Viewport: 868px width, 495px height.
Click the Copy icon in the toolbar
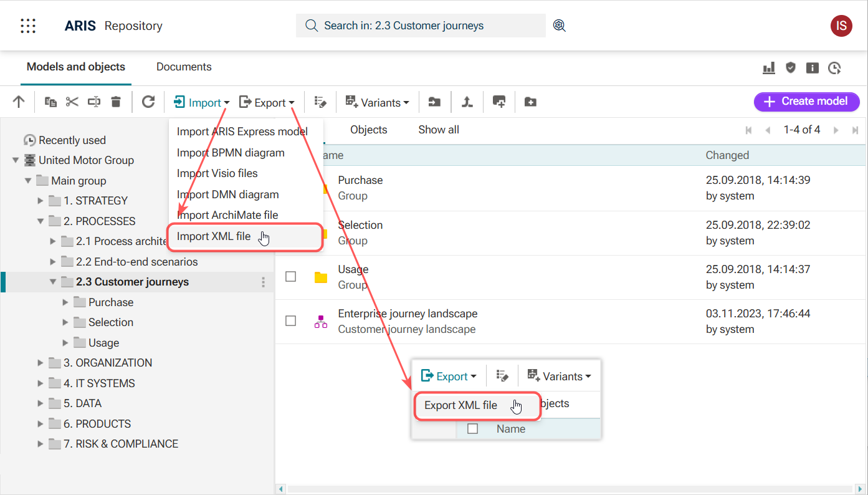50,102
